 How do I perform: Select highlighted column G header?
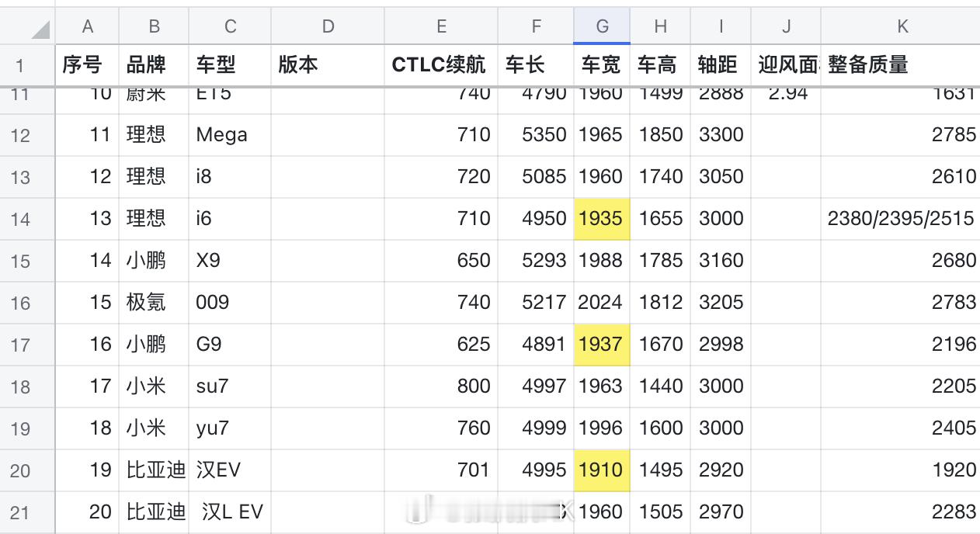tap(602, 26)
